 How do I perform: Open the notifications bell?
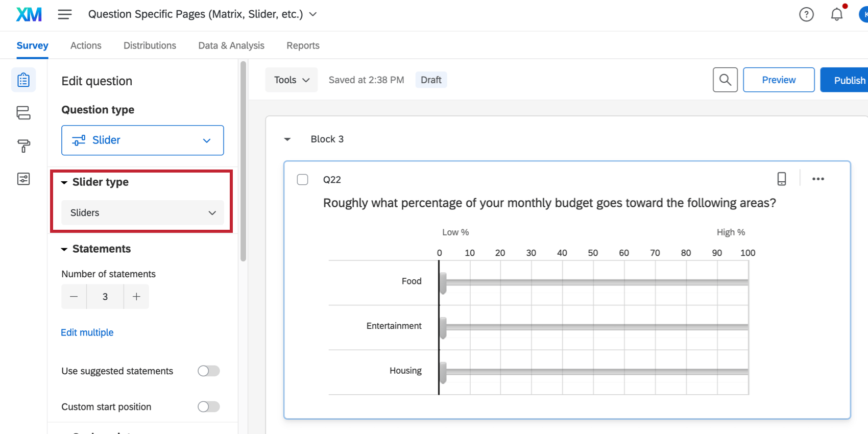[836, 14]
